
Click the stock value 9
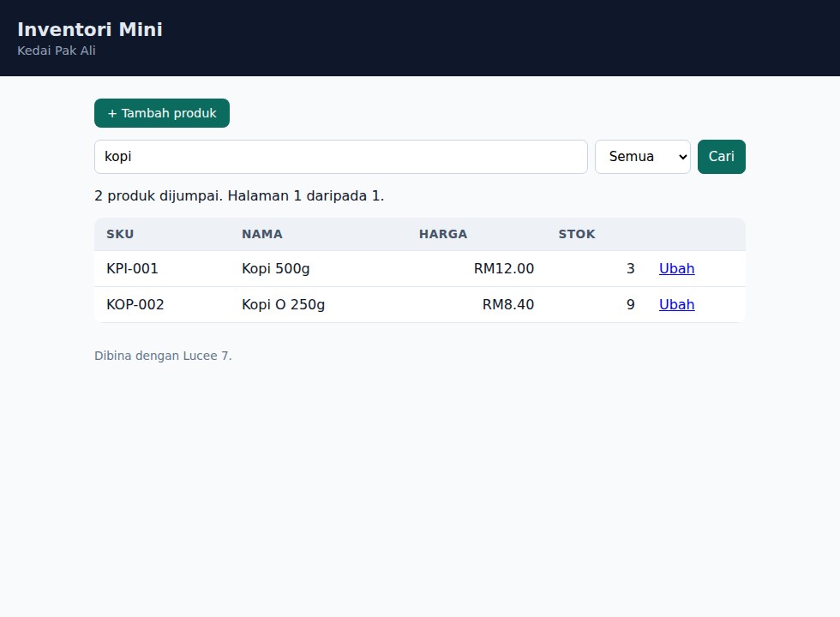pos(631,304)
